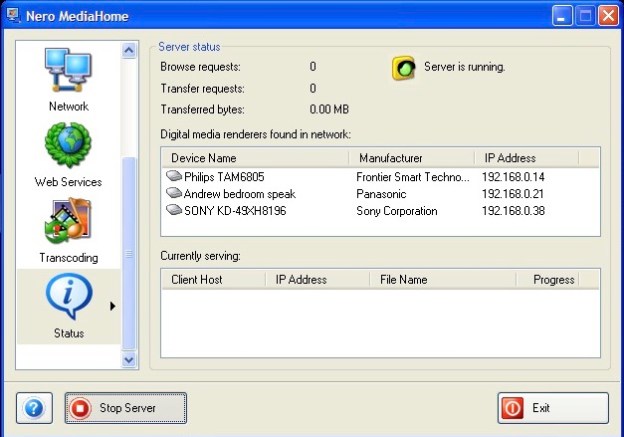Click the SONY KD-49XH8196 device icon
The height and width of the screenshot is (437, 624).
[174, 210]
